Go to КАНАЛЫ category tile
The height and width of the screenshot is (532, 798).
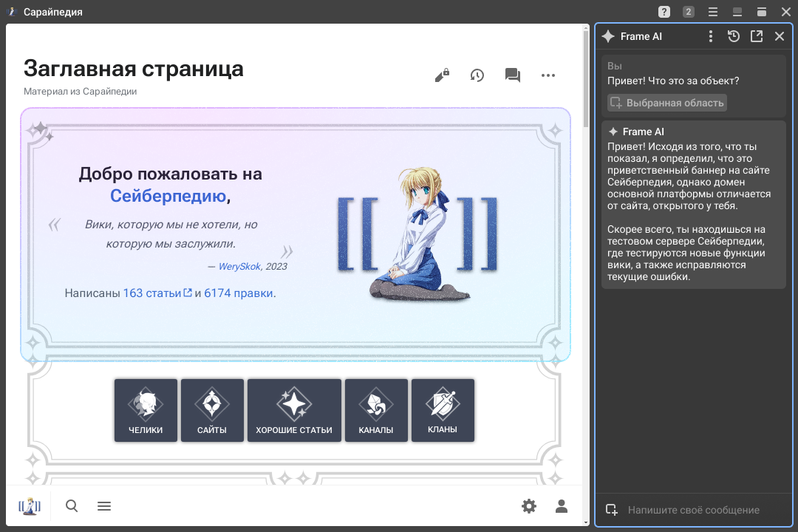click(x=376, y=410)
